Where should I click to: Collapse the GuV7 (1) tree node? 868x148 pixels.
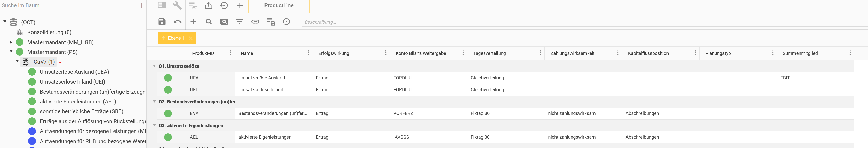tap(17, 61)
